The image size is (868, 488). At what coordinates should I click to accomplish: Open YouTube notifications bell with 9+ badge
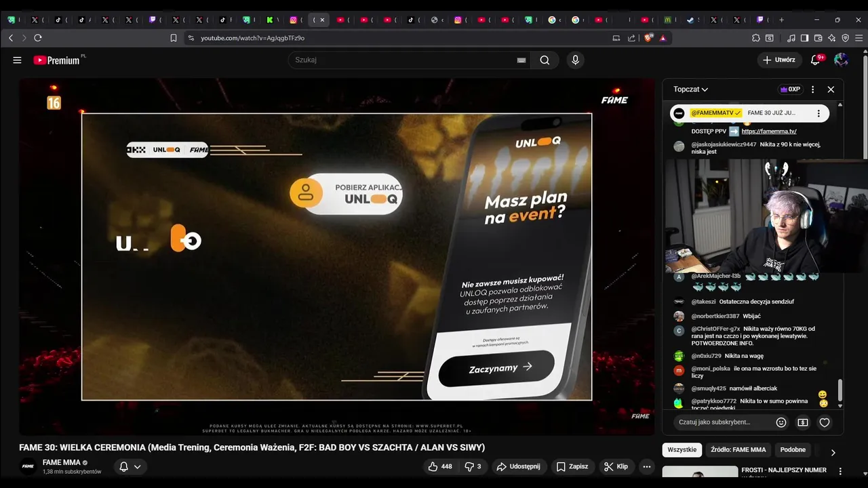pos(816,60)
